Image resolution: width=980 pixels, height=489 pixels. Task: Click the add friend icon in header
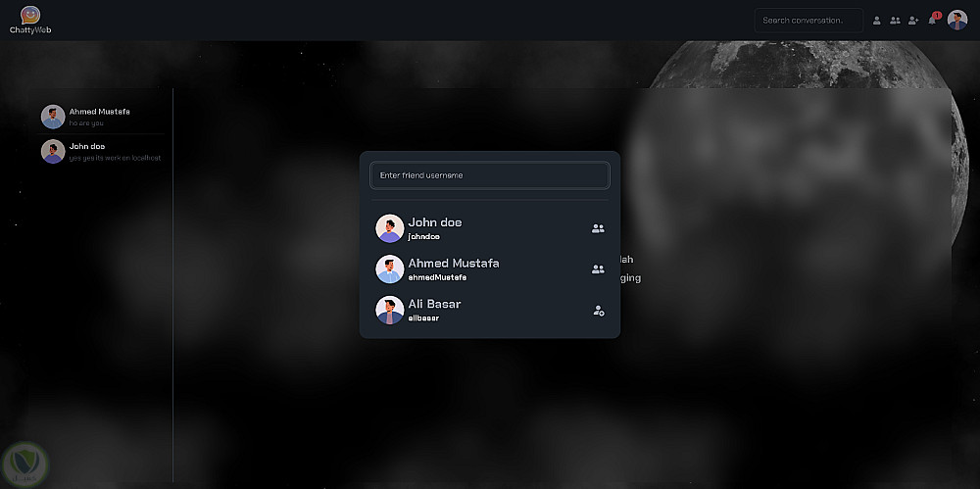913,21
